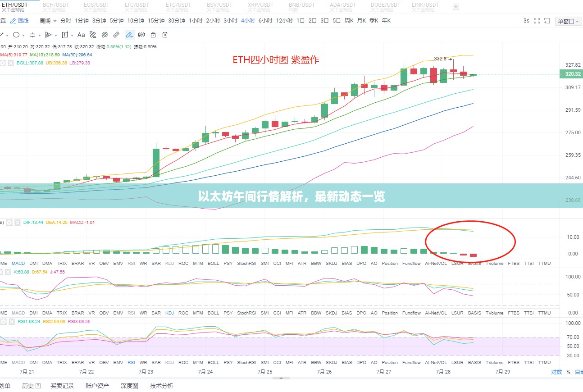Toggle percent scale button

[568, 372]
